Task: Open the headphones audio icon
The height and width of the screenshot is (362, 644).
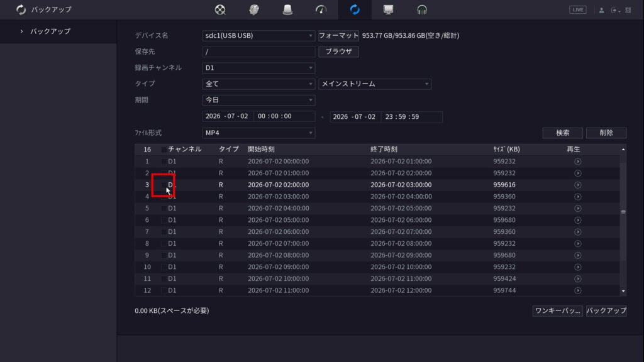Action: (422, 9)
